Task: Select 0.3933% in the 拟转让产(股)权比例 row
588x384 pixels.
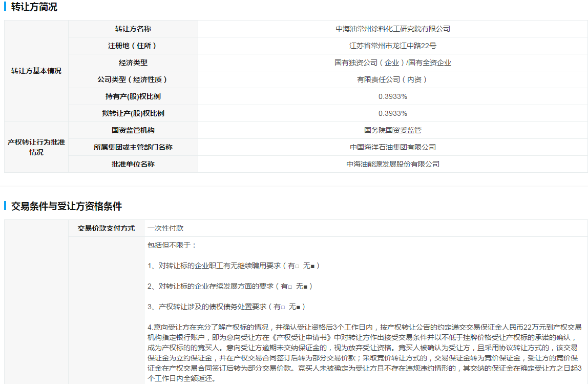Action: click(393, 113)
